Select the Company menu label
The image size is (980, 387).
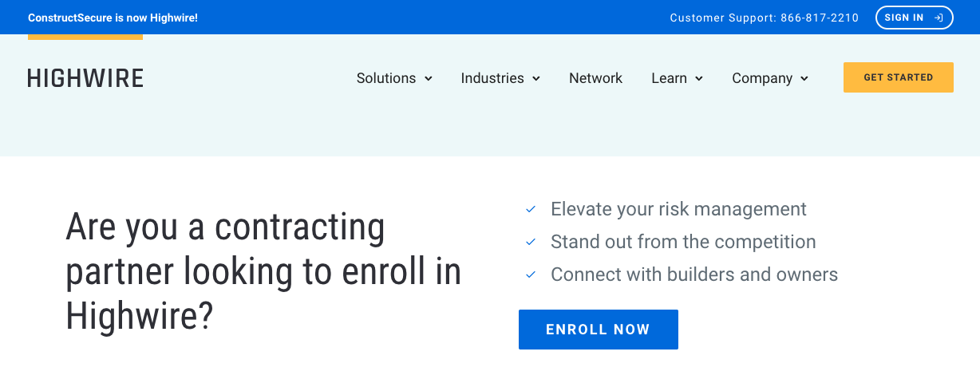pos(762,78)
